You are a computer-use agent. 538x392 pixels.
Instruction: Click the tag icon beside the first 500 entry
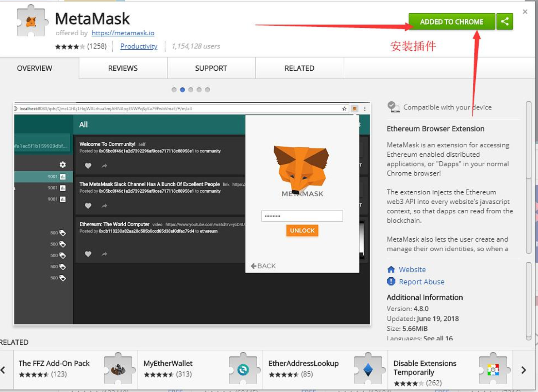click(63, 233)
